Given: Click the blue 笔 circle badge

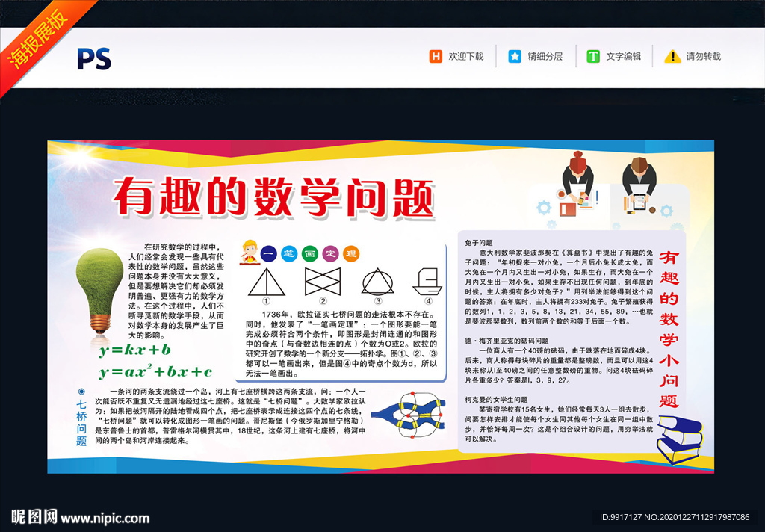Looking at the screenshot, I should 289,254.
